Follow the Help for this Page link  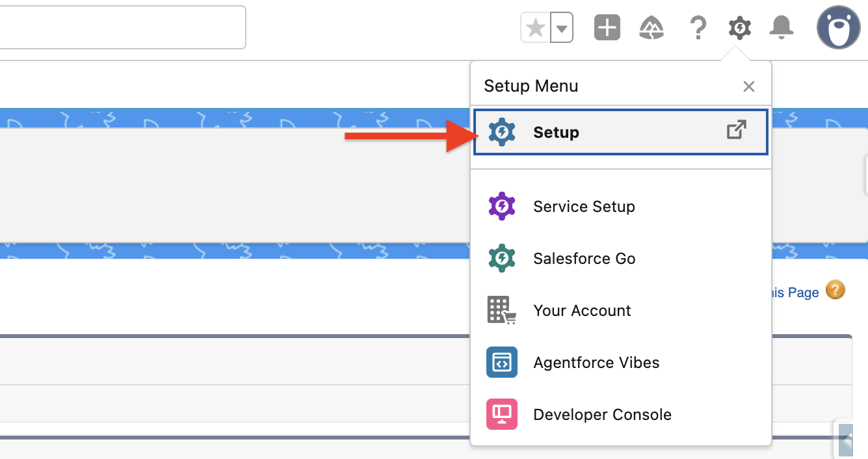(795, 293)
